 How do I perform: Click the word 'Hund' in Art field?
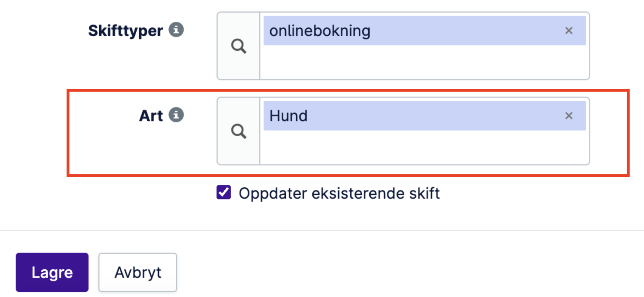point(288,116)
